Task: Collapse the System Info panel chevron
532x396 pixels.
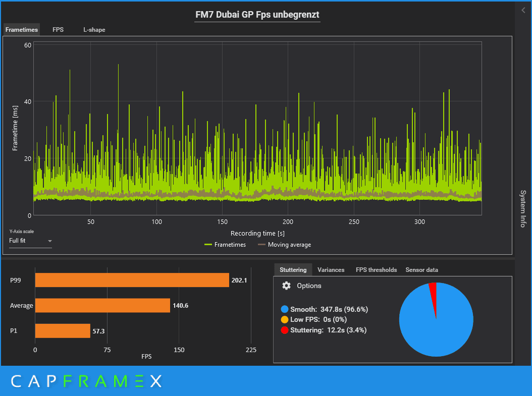Action: point(523,11)
